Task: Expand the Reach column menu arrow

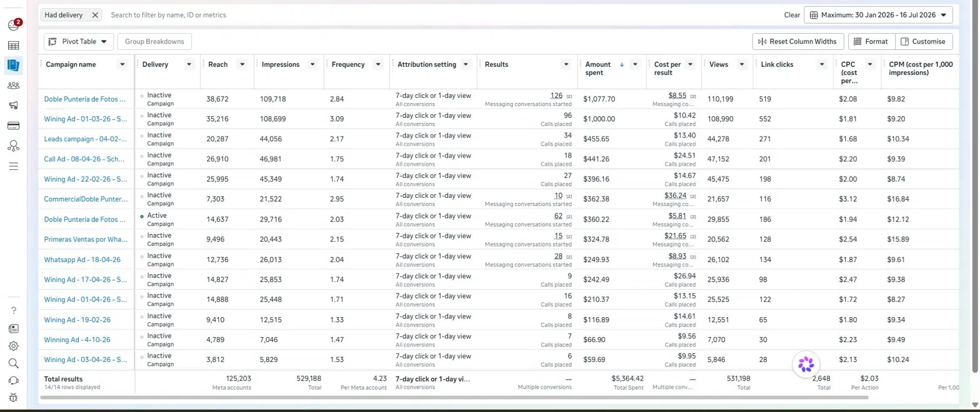Action: (242, 64)
